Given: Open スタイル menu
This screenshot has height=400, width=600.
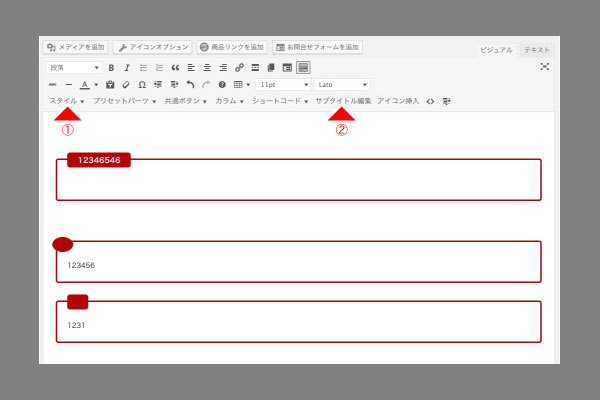Looking at the screenshot, I should 67,101.
